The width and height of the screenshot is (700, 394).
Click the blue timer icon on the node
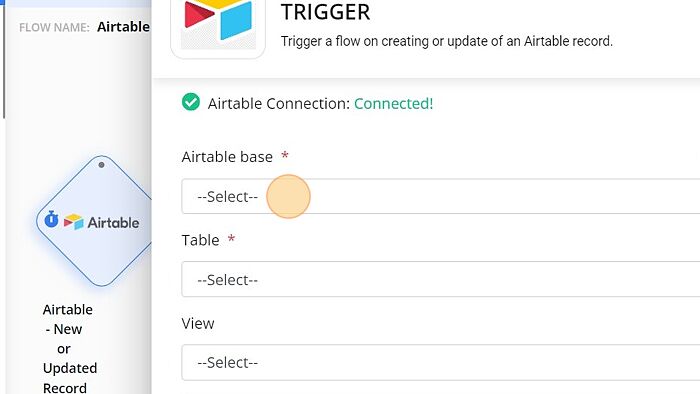coord(51,219)
